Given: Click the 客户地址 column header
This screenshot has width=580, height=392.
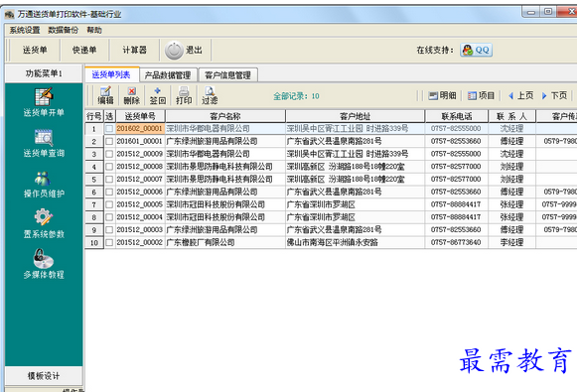Looking at the screenshot, I should point(356,116).
